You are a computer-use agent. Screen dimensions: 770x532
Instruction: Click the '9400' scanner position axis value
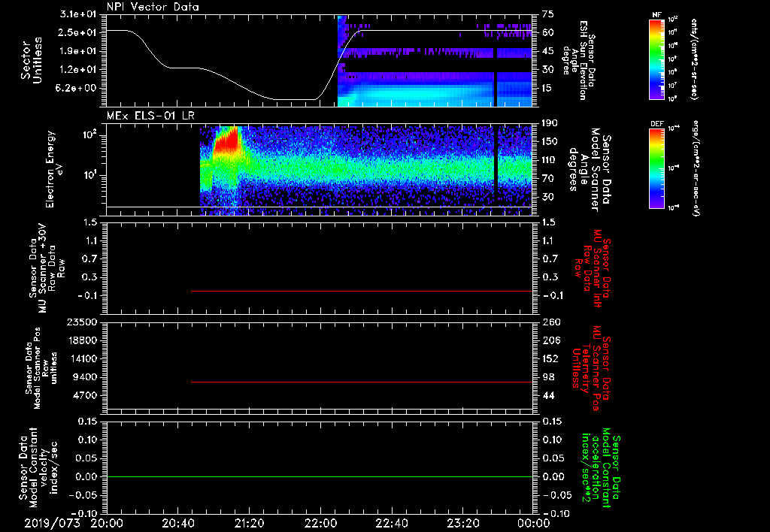pos(85,377)
